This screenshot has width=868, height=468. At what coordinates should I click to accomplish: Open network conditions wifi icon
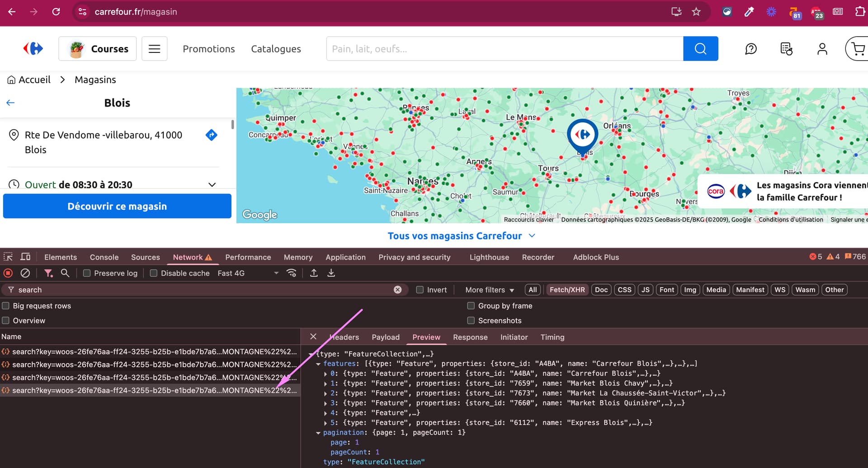pos(292,273)
